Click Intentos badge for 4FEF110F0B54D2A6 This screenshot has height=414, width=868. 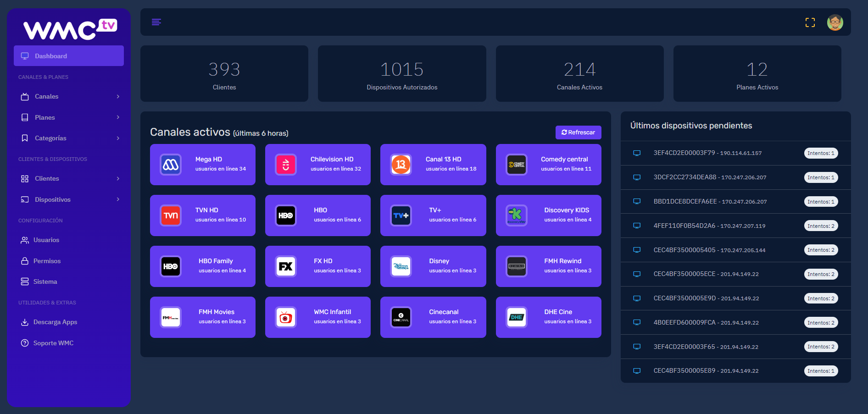pos(821,226)
